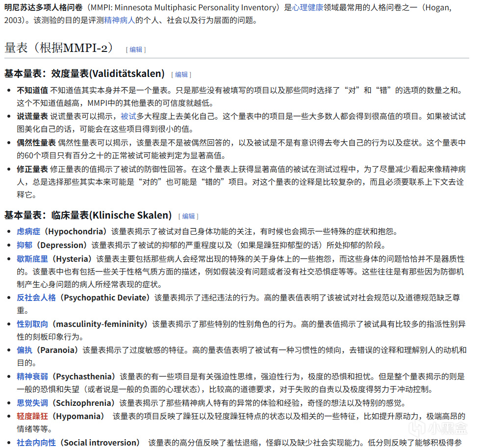Image resolution: width=481 pixels, height=448 pixels.
Task: Click 编辑 beside the 量表（根据MMPI-2） heading
Action: point(136,50)
